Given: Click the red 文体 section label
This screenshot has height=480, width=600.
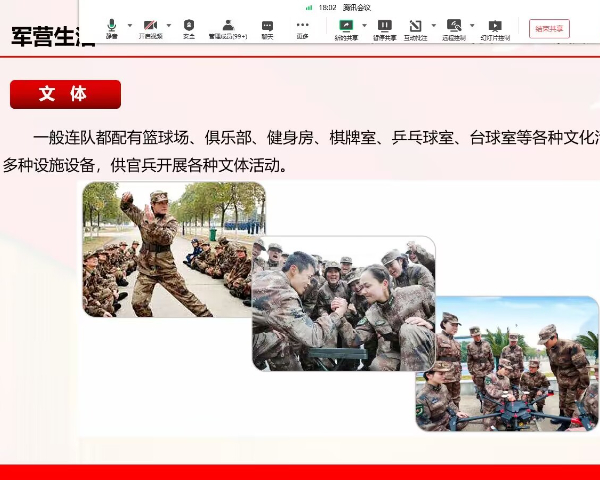Looking at the screenshot, I should [65, 95].
